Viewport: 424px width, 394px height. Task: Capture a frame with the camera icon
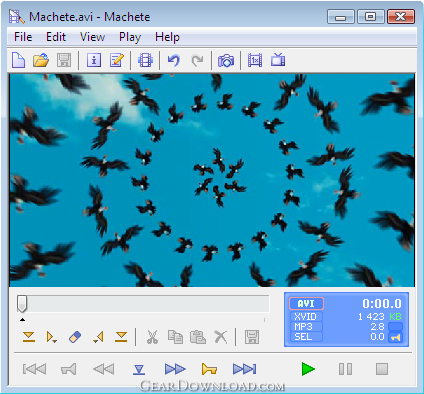[226, 61]
